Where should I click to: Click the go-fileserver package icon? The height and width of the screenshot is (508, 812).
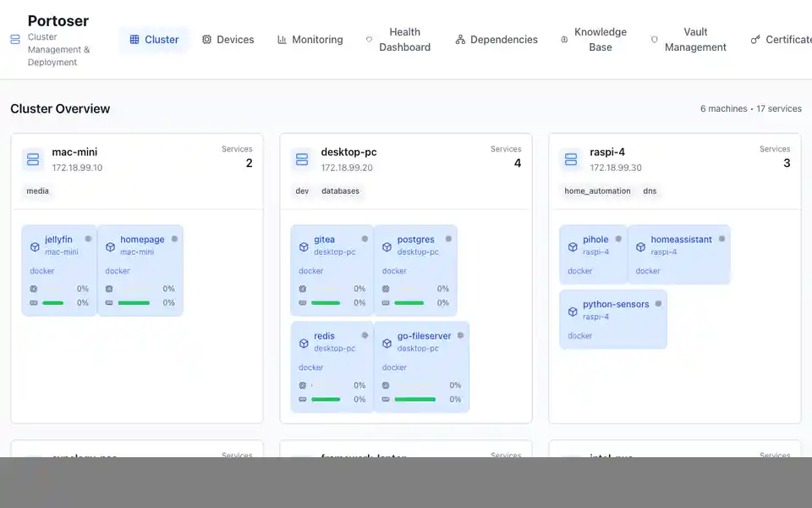pyautogui.click(x=387, y=343)
